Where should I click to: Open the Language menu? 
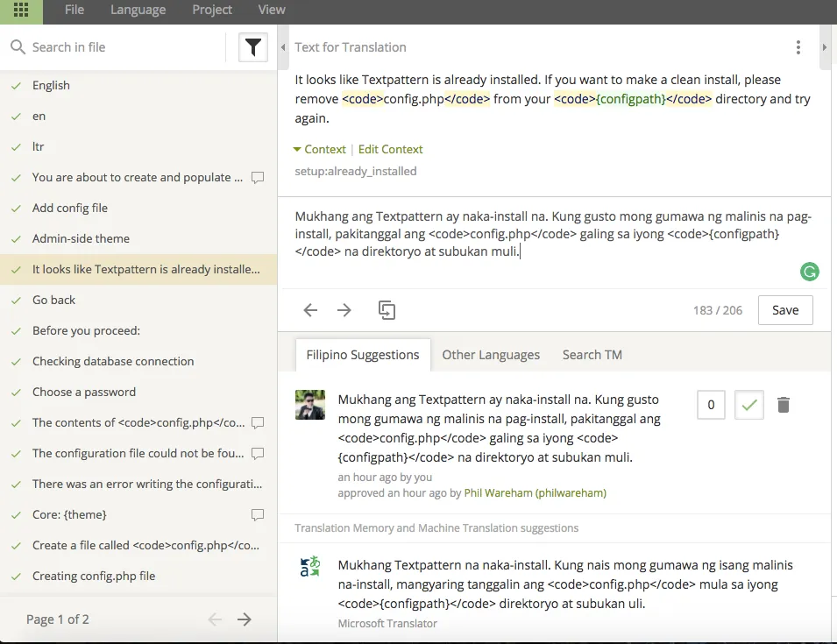(x=138, y=11)
